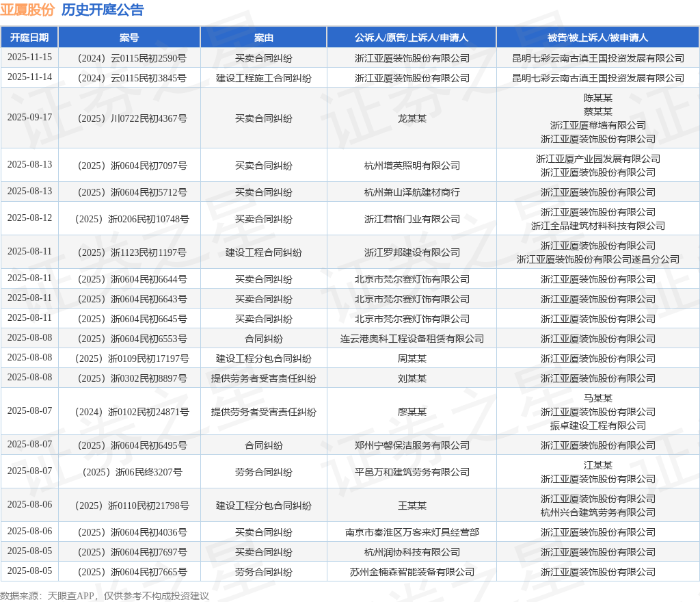The width and height of the screenshot is (700, 602).
Task: Pick case number (2024)浙0102民初24871号
Action: (129, 412)
